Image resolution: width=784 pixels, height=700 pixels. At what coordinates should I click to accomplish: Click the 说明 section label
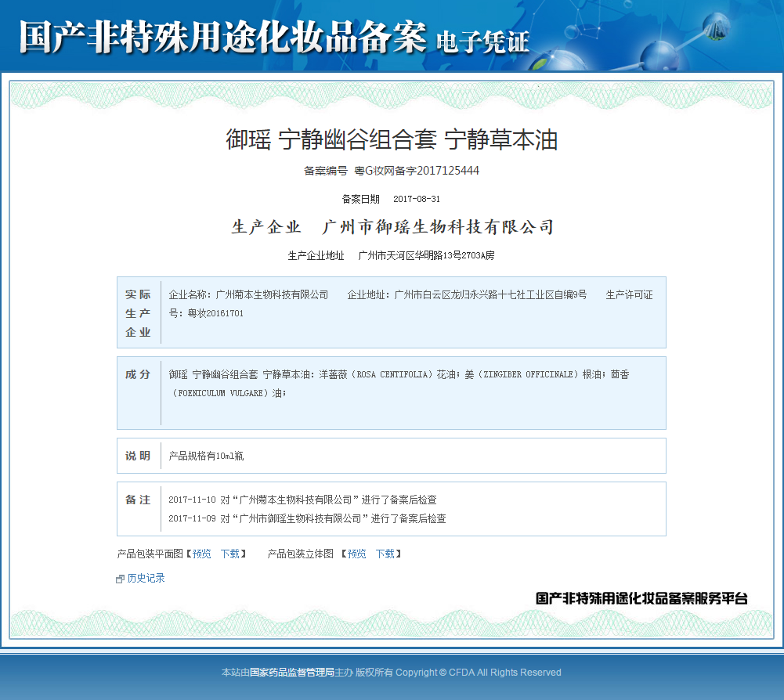pos(138,456)
